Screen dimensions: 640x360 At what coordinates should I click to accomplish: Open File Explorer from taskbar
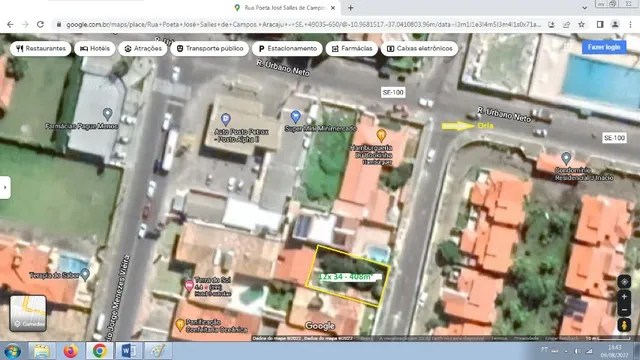click(x=41, y=351)
